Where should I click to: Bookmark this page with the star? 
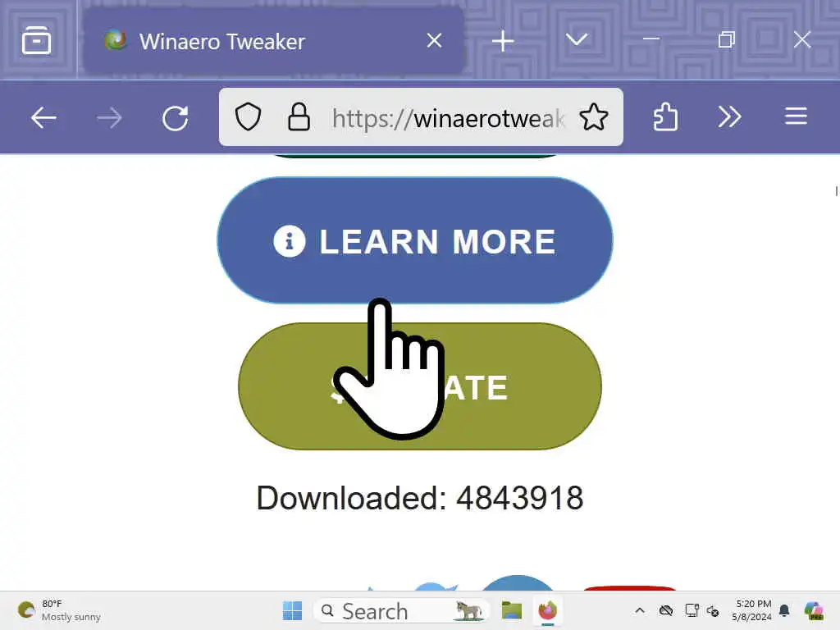click(x=594, y=116)
